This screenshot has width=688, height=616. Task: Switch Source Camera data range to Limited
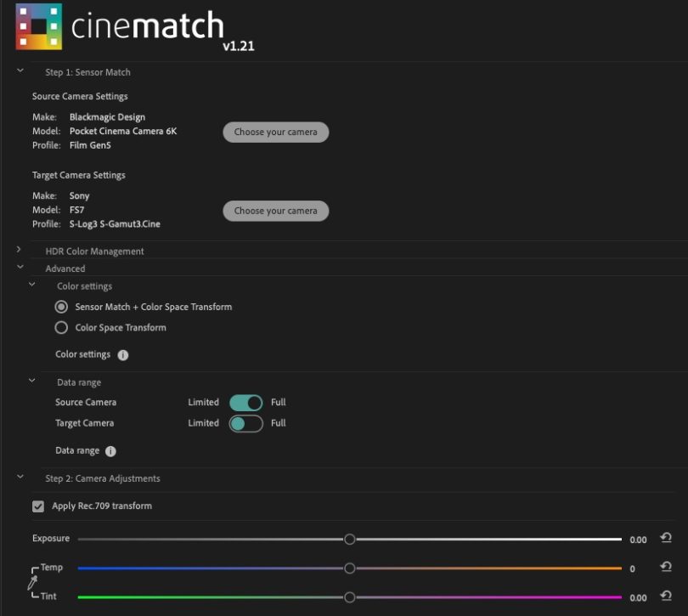(x=246, y=402)
